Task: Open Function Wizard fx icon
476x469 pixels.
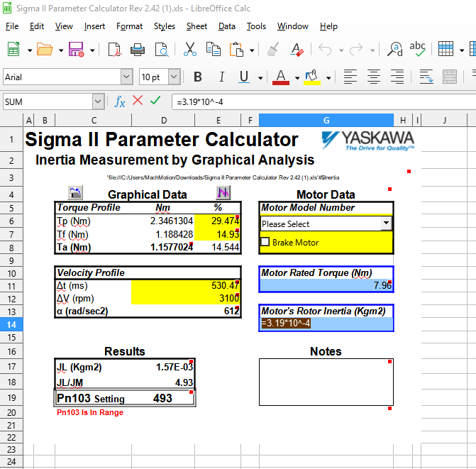Action: point(120,101)
